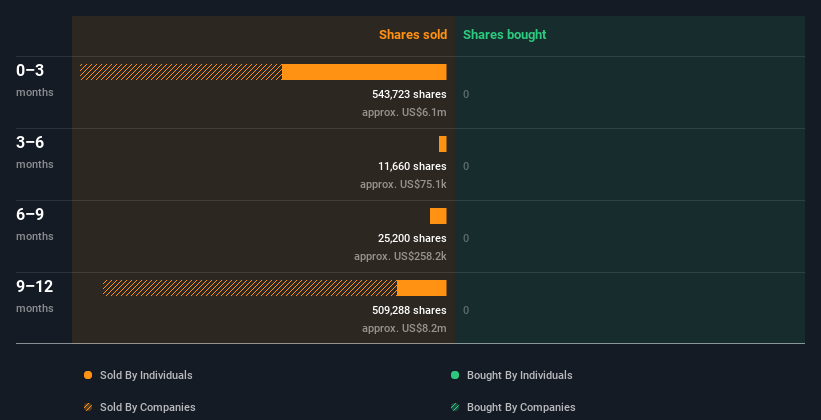Click the Shares bought column header
This screenshot has height=420, width=821.
click(504, 35)
